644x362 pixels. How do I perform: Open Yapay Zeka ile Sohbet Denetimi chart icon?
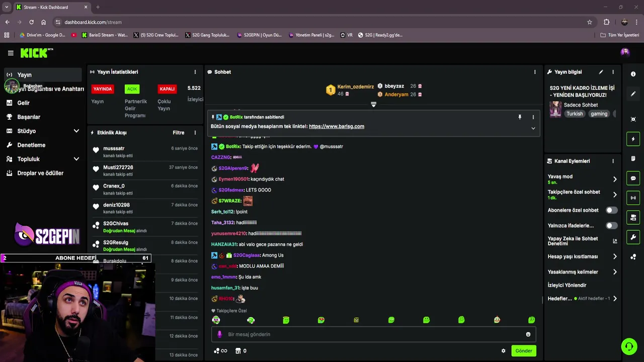(x=615, y=241)
